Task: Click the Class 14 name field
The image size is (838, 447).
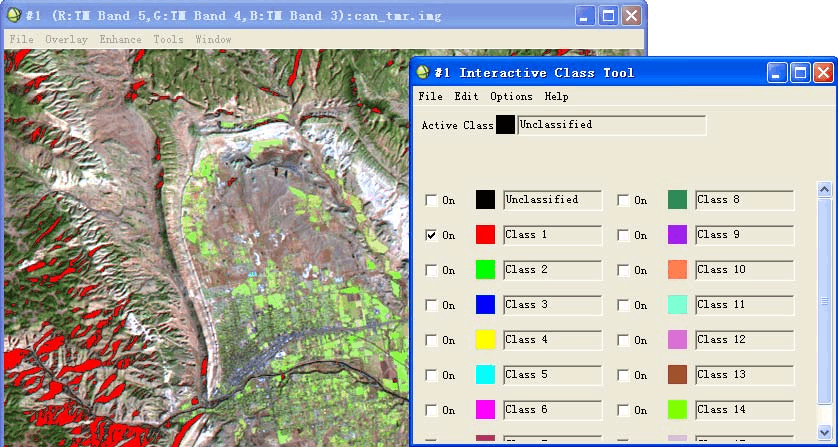Action: 744,410
